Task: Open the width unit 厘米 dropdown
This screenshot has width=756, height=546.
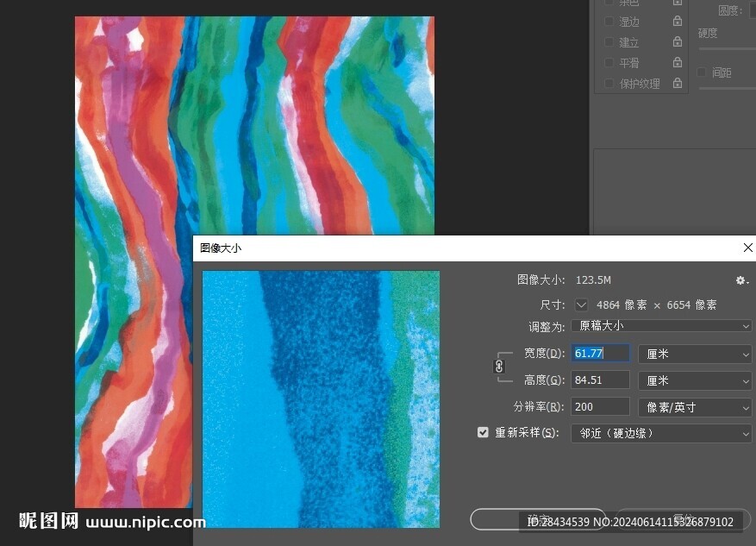Action: [x=695, y=354]
